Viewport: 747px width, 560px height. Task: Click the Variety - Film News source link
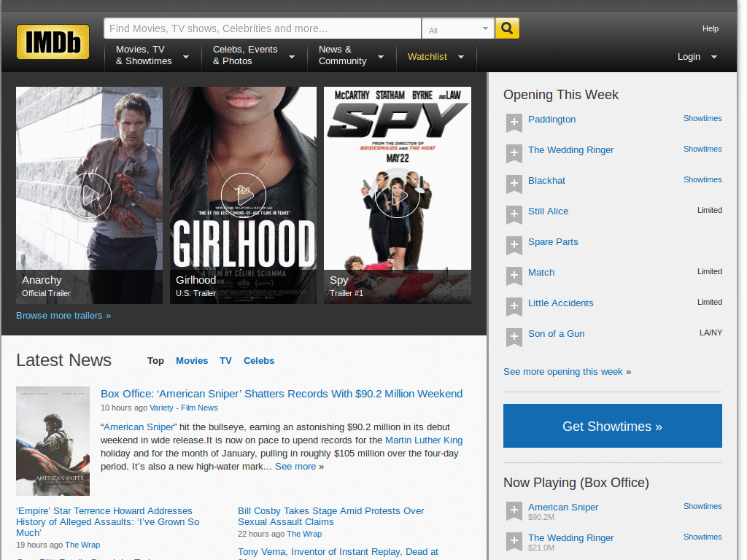tap(183, 408)
